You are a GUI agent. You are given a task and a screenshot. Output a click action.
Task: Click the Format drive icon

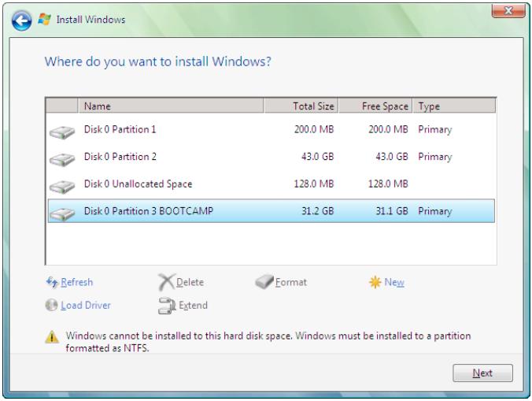coord(264,282)
